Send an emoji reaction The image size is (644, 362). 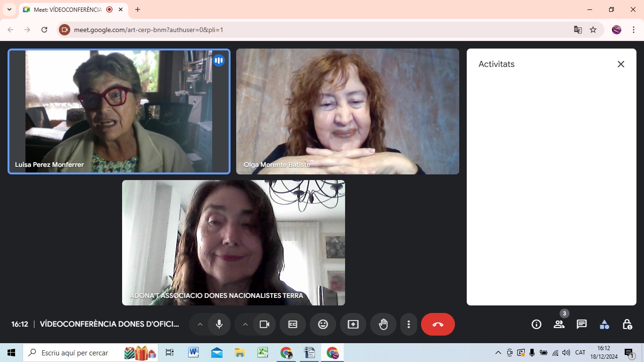coord(323,324)
